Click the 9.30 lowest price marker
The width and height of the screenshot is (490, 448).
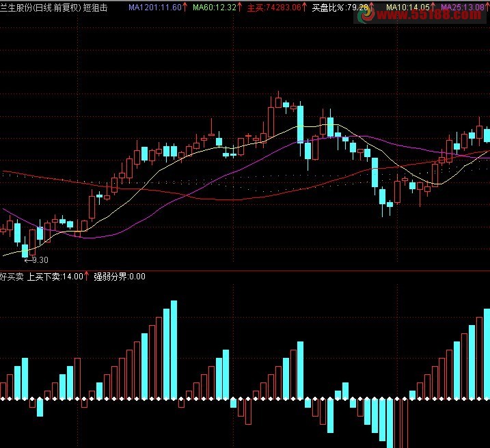pyautogui.click(x=37, y=260)
